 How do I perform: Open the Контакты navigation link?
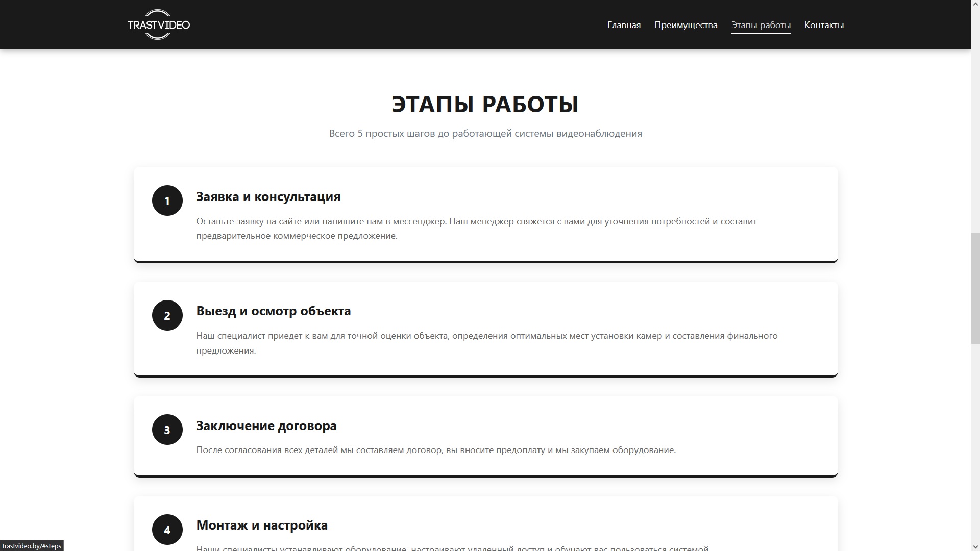(x=824, y=25)
